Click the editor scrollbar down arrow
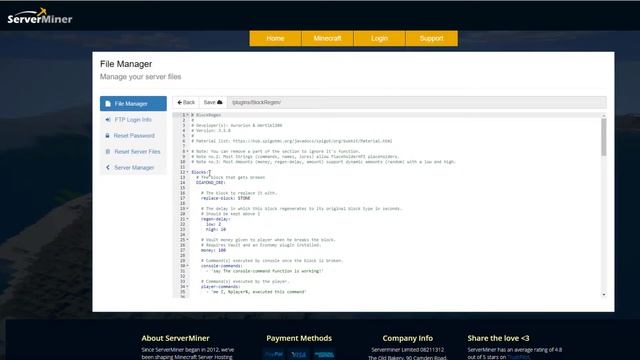The height and width of the screenshot is (360, 640). [x=604, y=294]
